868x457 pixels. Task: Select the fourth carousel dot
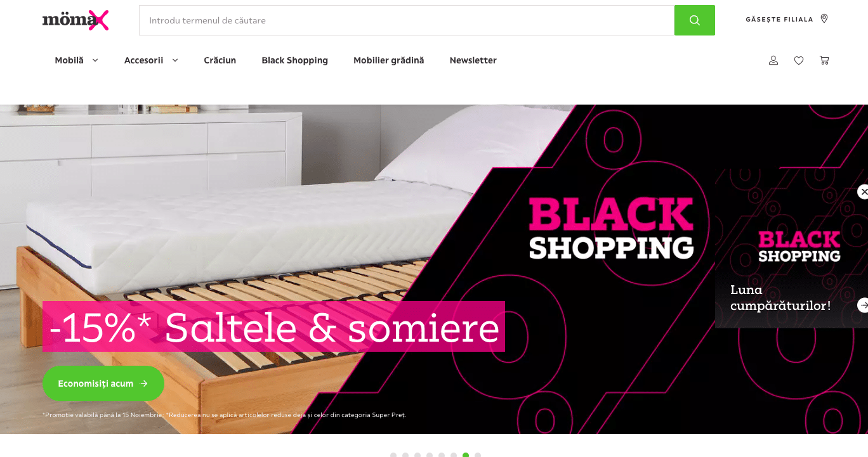pyautogui.click(x=430, y=455)
